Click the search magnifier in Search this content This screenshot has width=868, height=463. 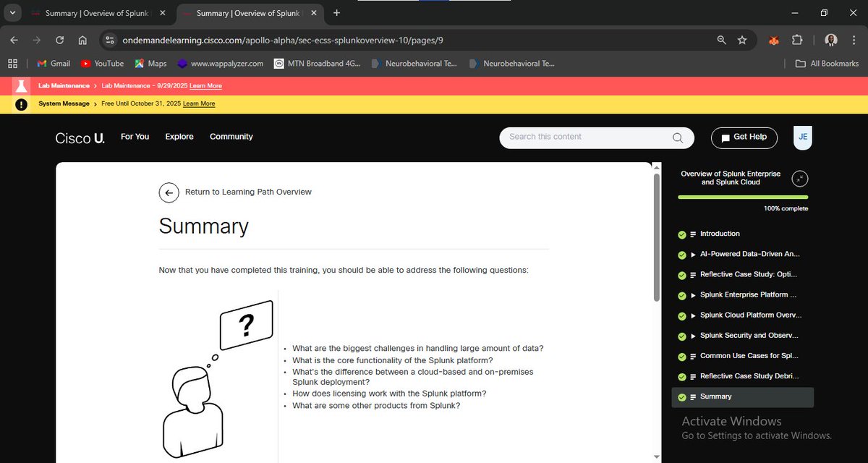pyautogui.click(x=678, y=137)
